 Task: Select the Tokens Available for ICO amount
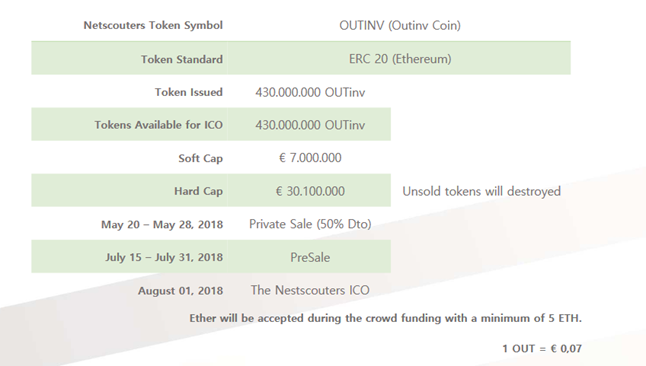coord(310,124)
